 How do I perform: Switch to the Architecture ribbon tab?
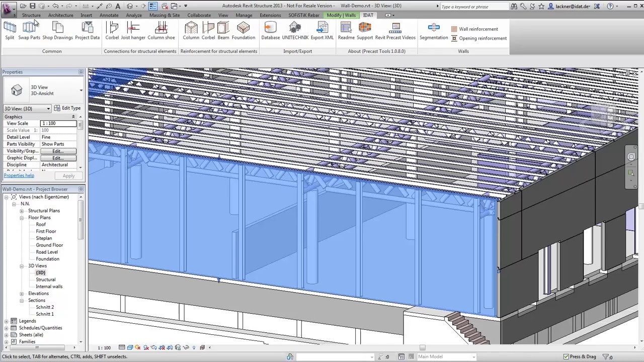(60, 15)
